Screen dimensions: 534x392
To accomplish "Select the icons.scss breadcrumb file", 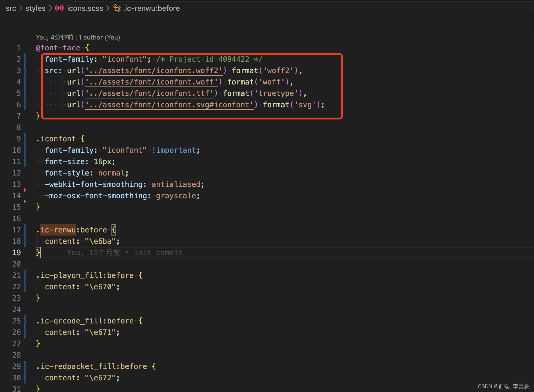I will (x=85, y=8).
